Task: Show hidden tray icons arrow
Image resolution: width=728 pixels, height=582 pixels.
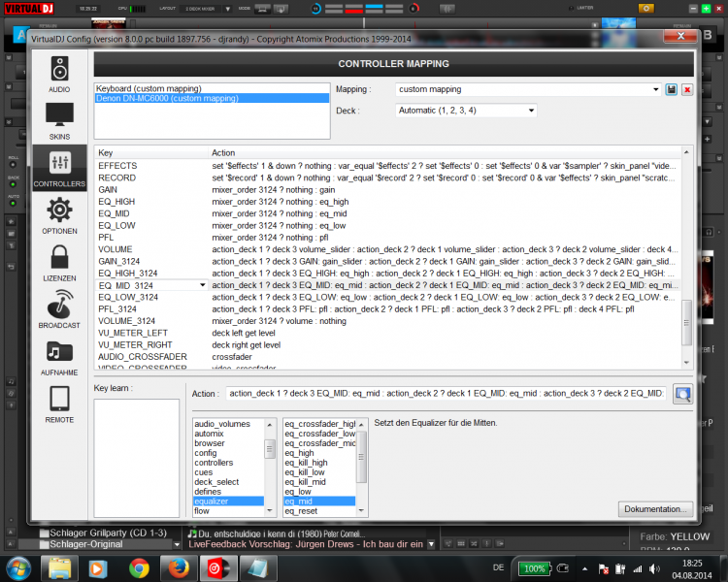Action: click(x=584, y=568)
